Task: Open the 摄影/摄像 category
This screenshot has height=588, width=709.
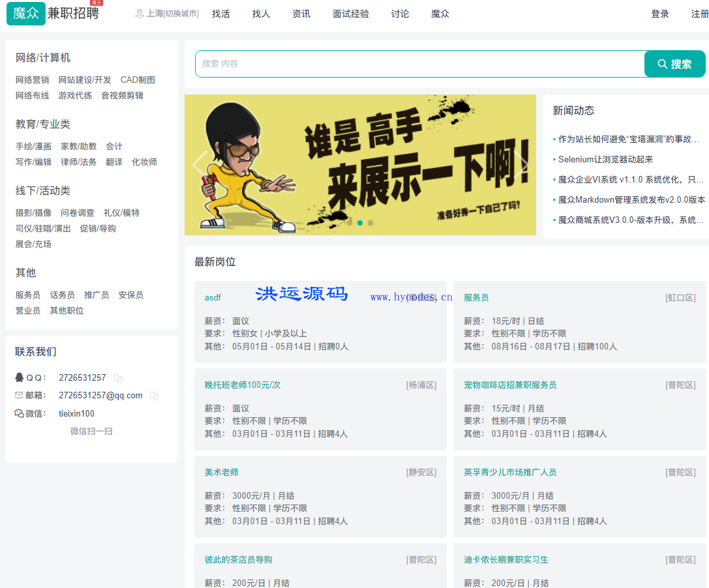Action: point(33,213)
